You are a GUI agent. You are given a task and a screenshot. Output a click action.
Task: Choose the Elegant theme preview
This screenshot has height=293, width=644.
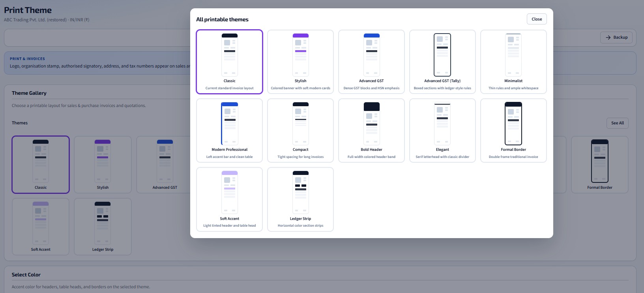coord(442,124)
